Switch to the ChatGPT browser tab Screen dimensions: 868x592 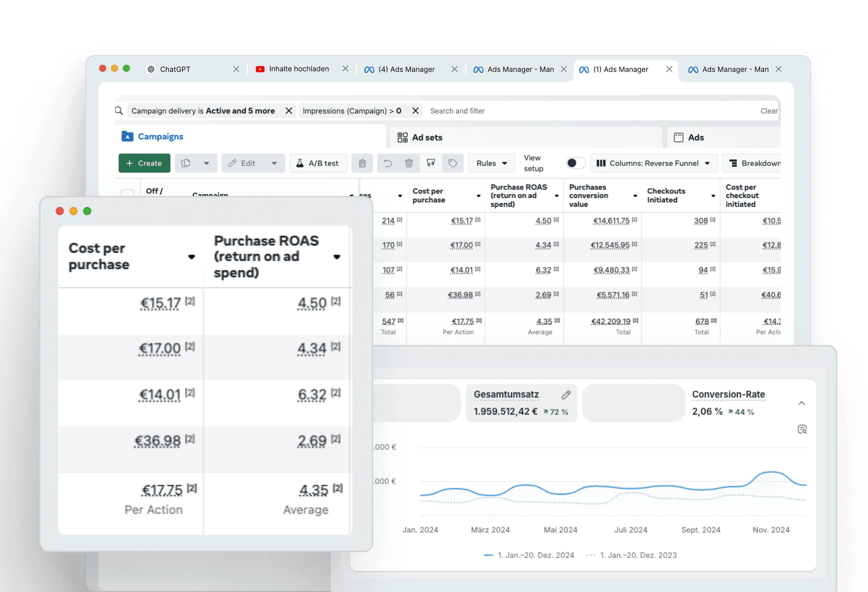click(175, 69)
